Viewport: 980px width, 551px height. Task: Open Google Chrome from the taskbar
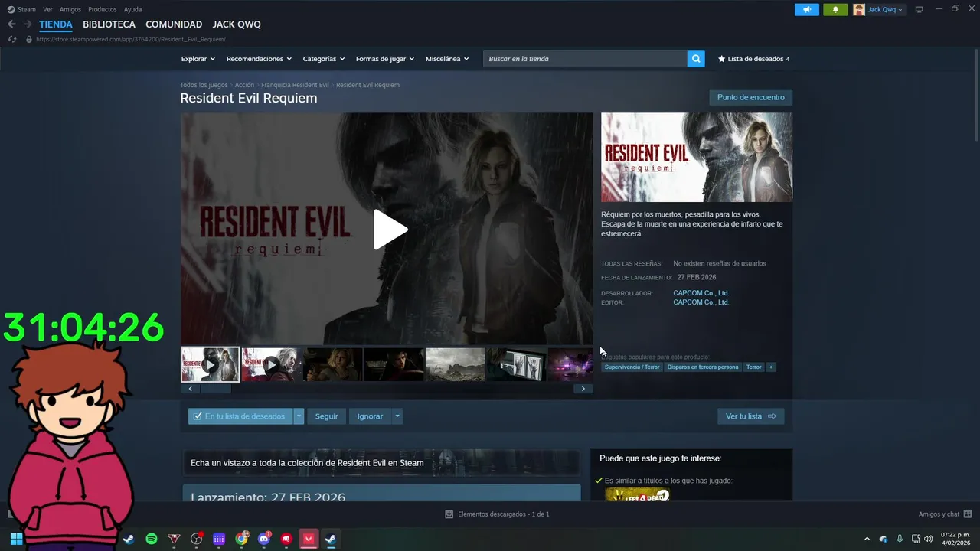coord(242,539)
